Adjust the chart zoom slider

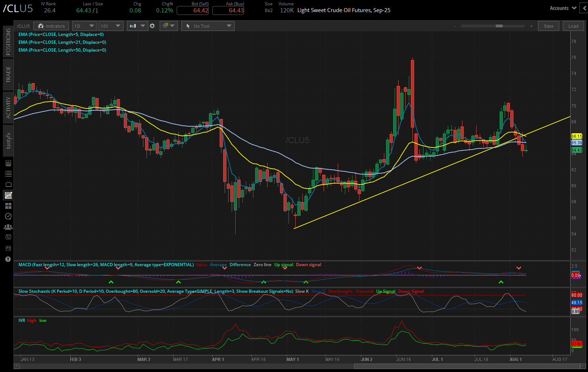click(500, 26)
